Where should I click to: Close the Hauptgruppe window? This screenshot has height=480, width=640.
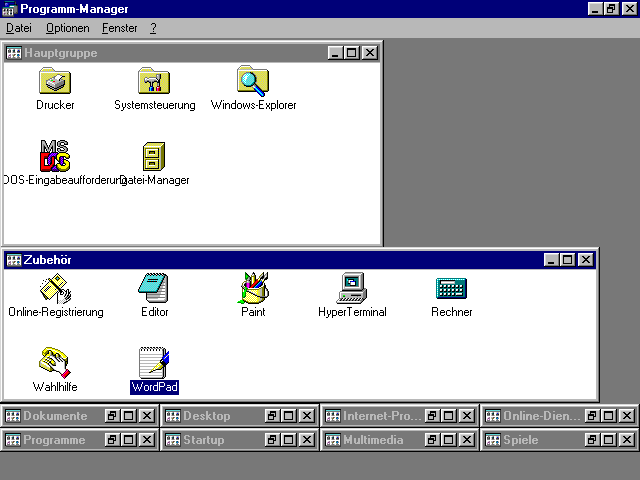(370, 53)
